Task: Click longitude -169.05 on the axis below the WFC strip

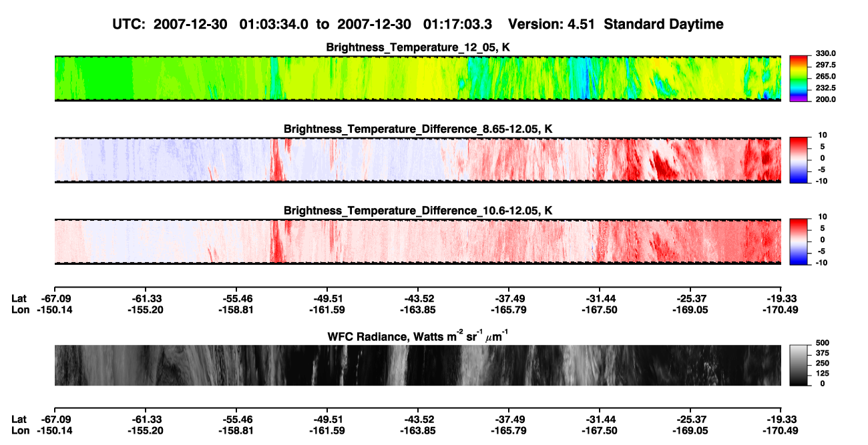Action: tap(691, 431)
